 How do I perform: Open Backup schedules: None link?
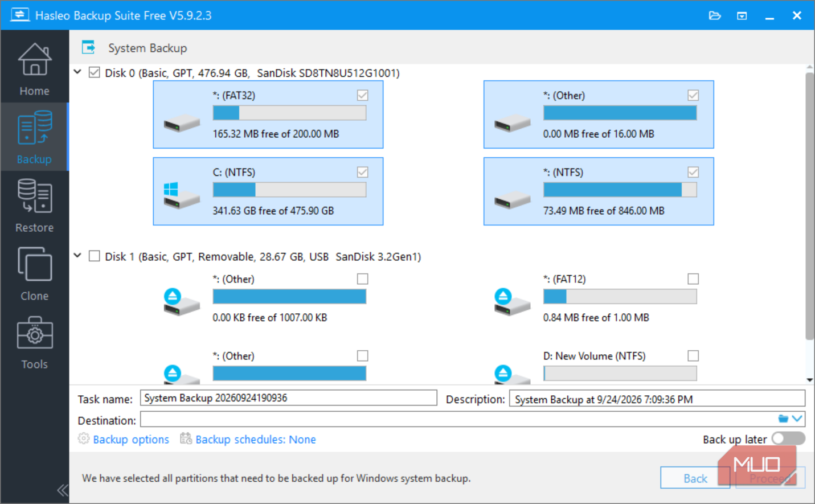255,439
